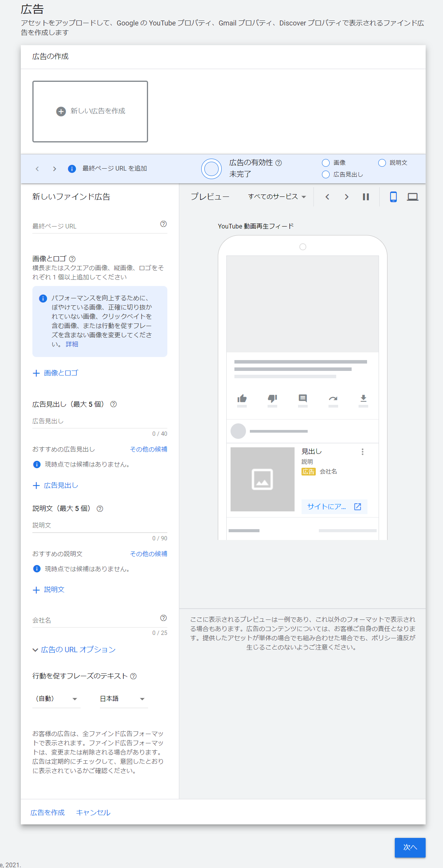Add another 説明文 field
The width and height of the screenshot is (443, 868).
(49, 590)
